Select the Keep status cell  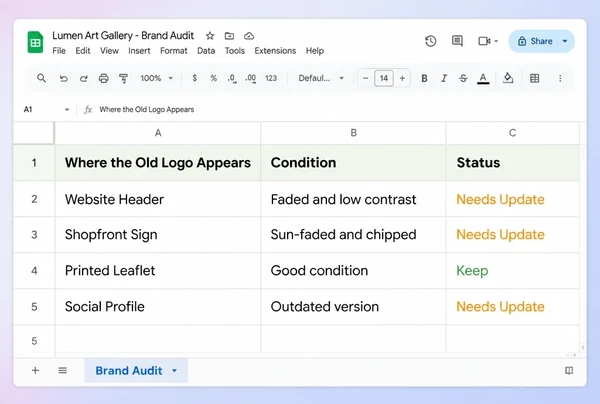[512, 270]
